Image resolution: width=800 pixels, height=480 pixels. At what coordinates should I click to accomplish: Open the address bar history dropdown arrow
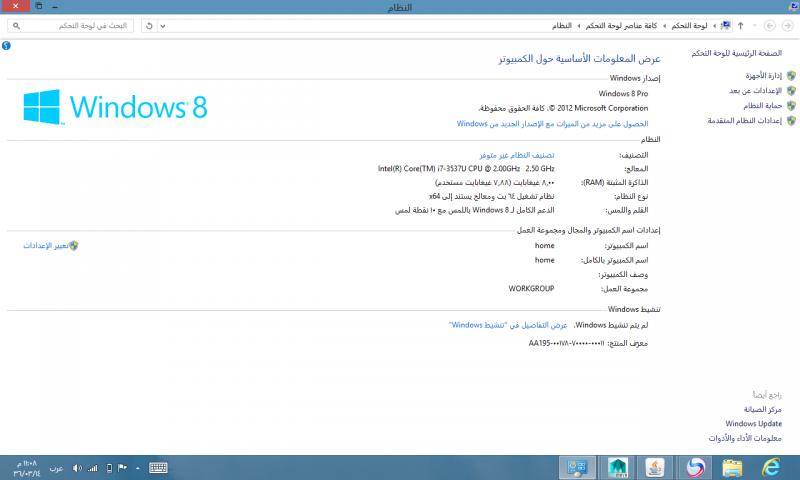click(162, 26)
